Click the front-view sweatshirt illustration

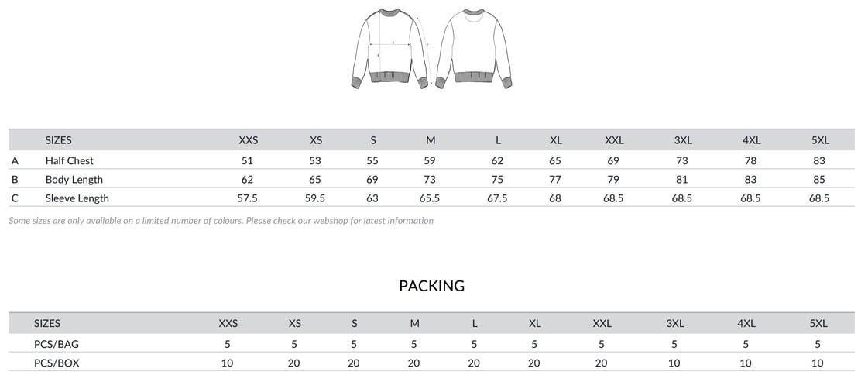[391, 48]
